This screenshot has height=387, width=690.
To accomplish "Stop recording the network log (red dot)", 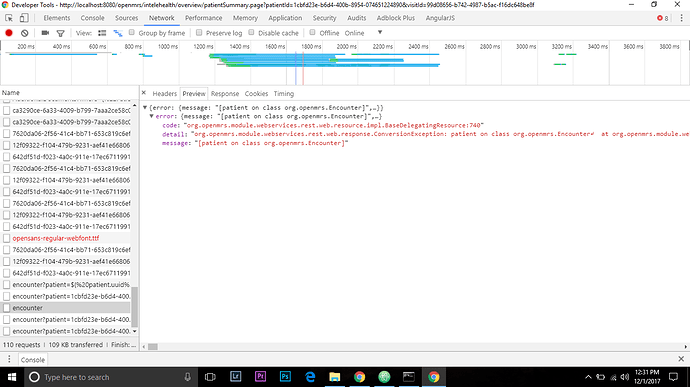I will pos(9,33).
